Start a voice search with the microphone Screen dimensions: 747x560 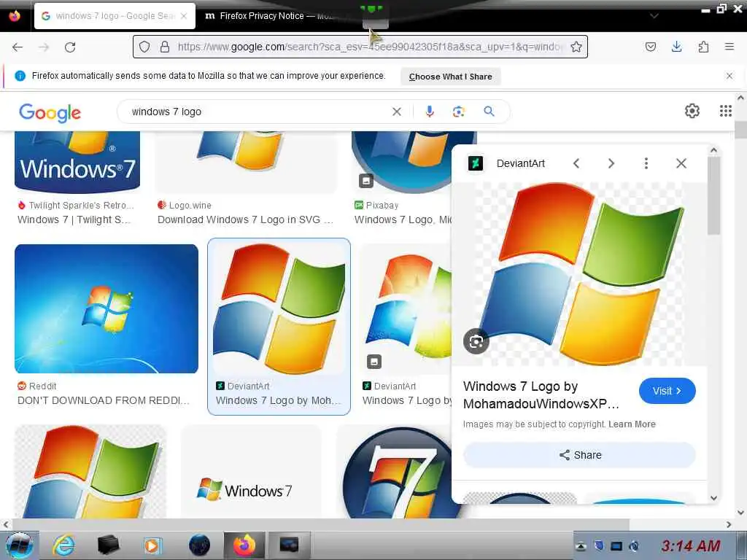pos(429,112)
